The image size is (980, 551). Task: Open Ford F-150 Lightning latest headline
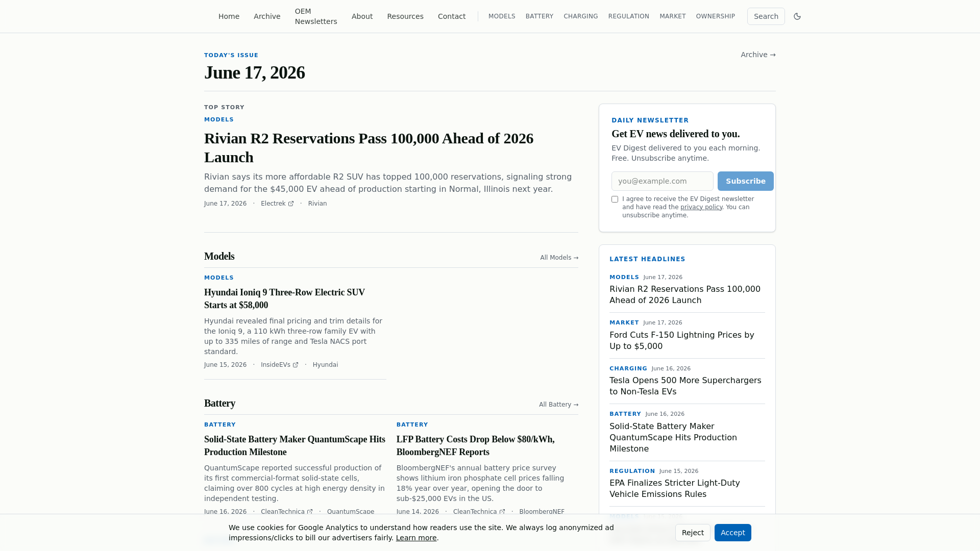(x=681, y=340)
